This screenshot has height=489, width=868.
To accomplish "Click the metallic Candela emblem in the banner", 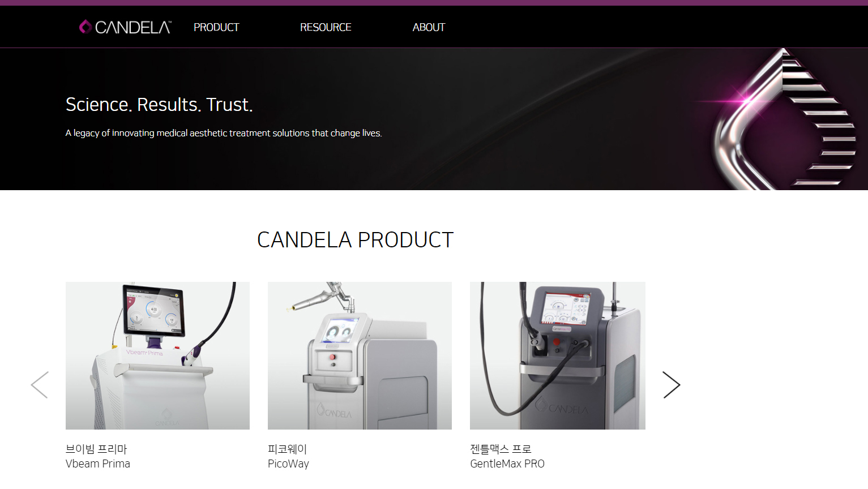I will [785, 119].
